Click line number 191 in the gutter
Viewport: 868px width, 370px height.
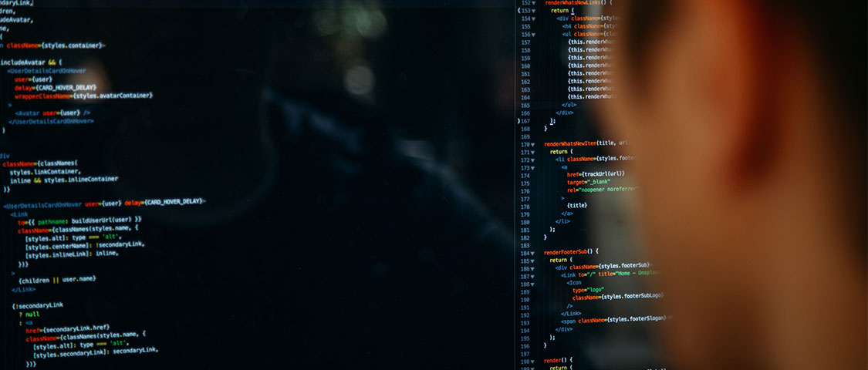(525, 306)
